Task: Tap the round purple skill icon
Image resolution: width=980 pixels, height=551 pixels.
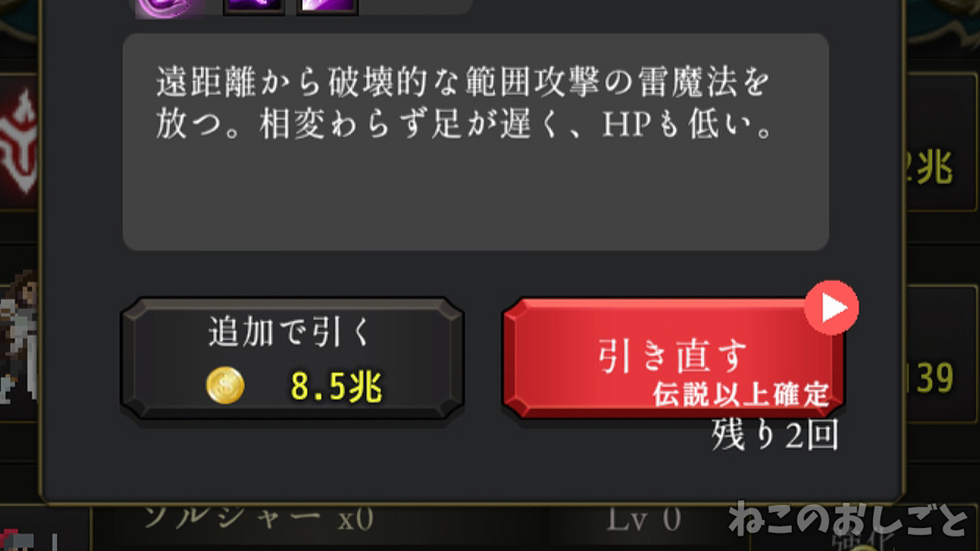Action: coord(162,7)
